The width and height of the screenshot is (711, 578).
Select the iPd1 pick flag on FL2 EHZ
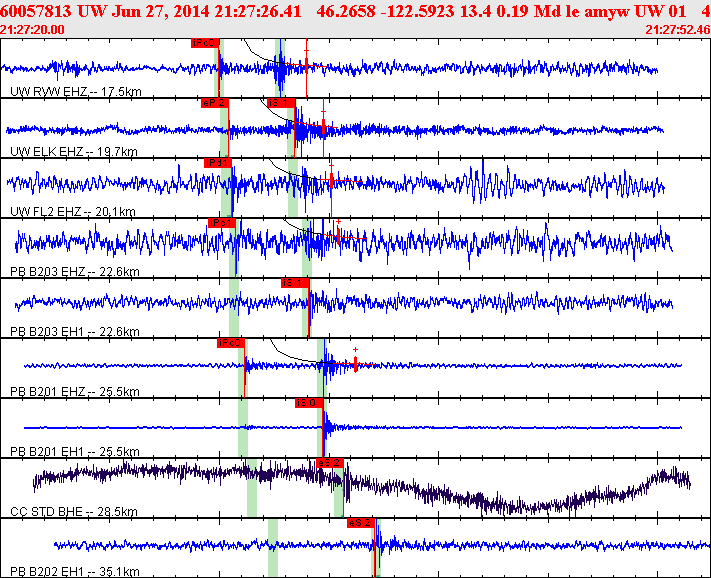coord(218,163)
